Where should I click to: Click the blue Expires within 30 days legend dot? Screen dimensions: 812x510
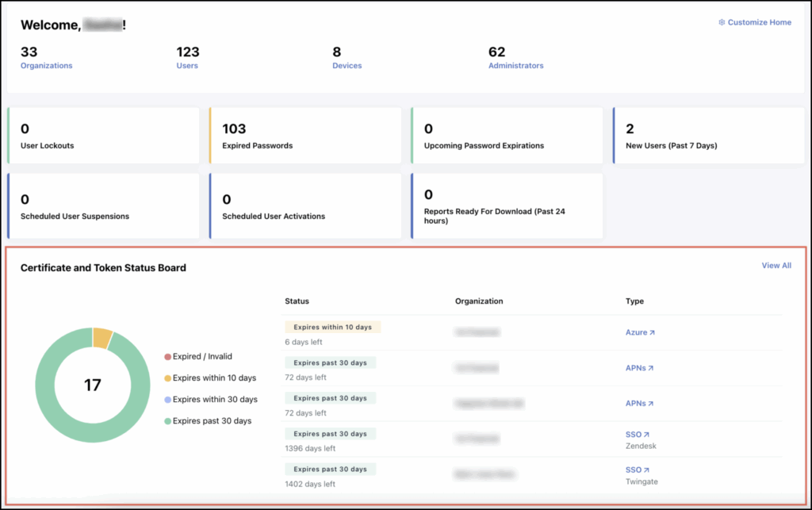click(x=167, y=400)
